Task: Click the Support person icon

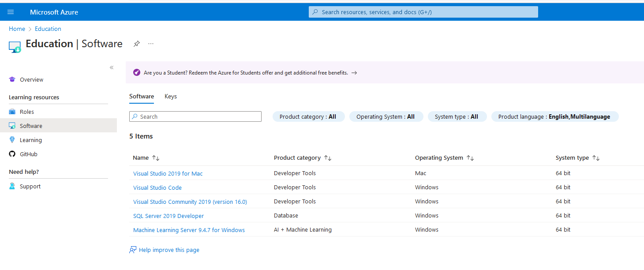Action: (x=12, y=187)
